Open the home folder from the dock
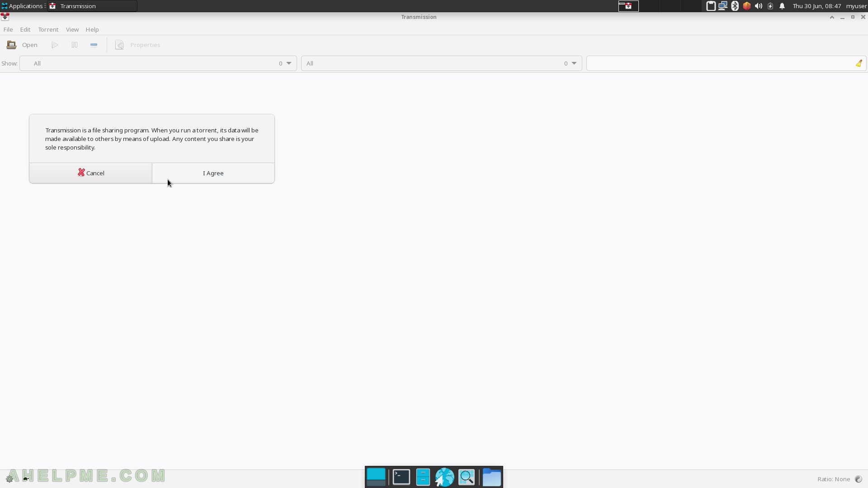 click(492, 477)
